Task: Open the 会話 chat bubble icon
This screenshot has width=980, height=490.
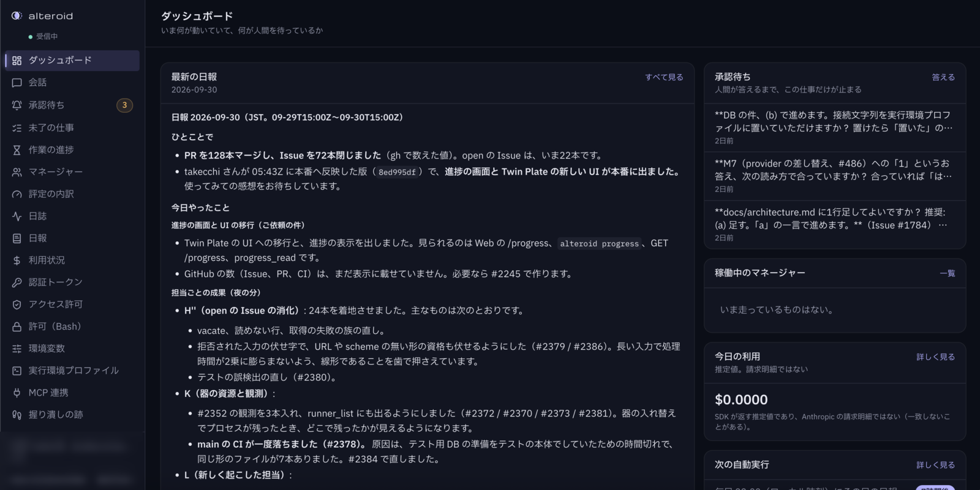Action: click(17, 83)
